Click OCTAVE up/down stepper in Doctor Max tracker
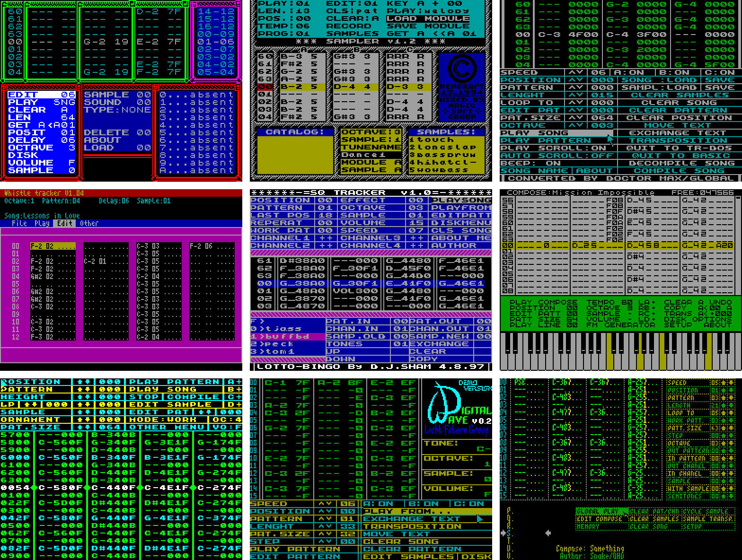 (x=575, y=125)
